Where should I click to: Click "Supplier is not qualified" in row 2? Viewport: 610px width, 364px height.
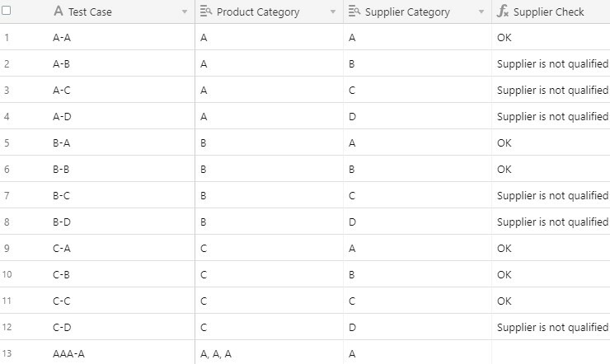(553, 63)
